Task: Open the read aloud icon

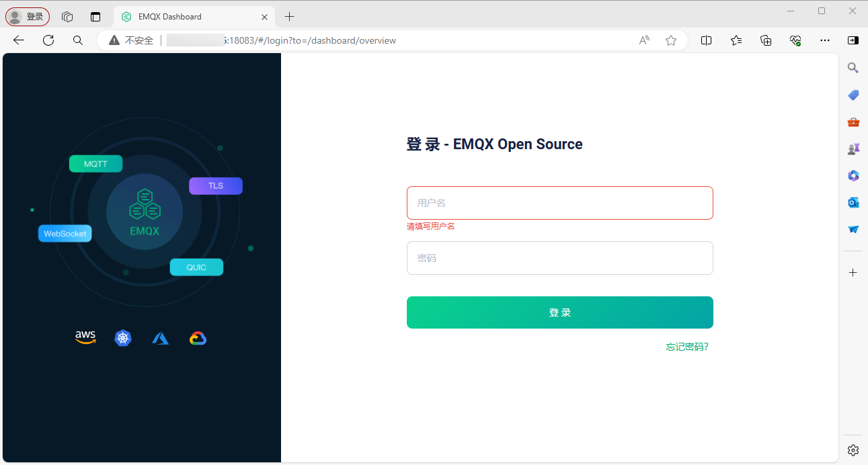Action: tap(644, 40)
